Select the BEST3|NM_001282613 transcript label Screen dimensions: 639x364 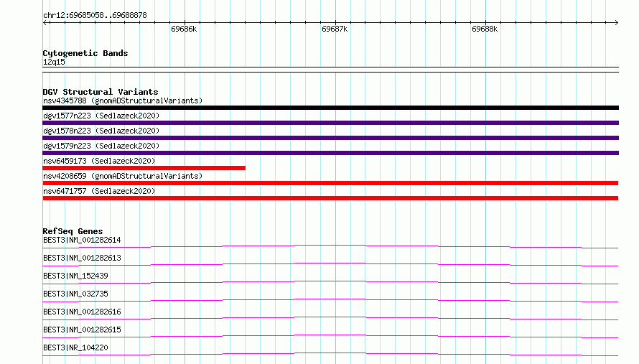pyautogui.click(x=82, y=258)
